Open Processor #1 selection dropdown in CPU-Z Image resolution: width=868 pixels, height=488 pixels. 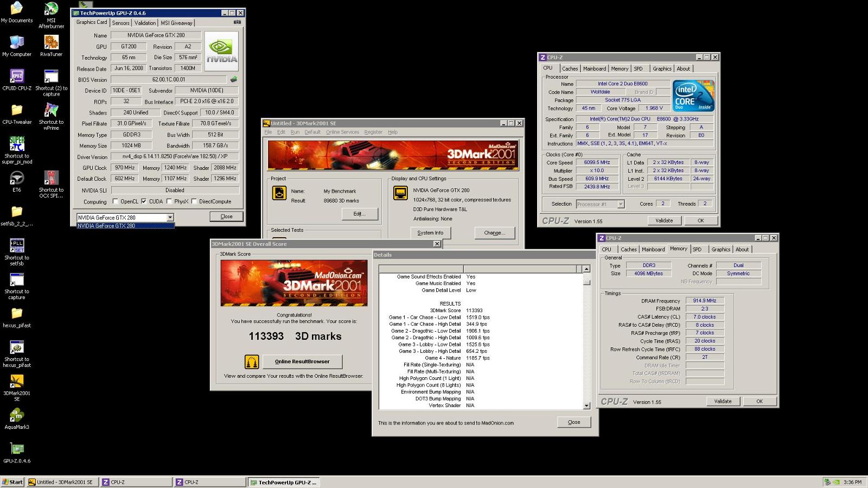point(621,204)
